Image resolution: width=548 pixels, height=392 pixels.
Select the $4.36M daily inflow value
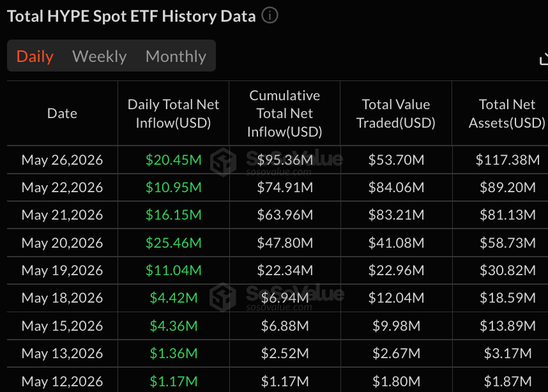pyautogui.click(x=174, y=326)
